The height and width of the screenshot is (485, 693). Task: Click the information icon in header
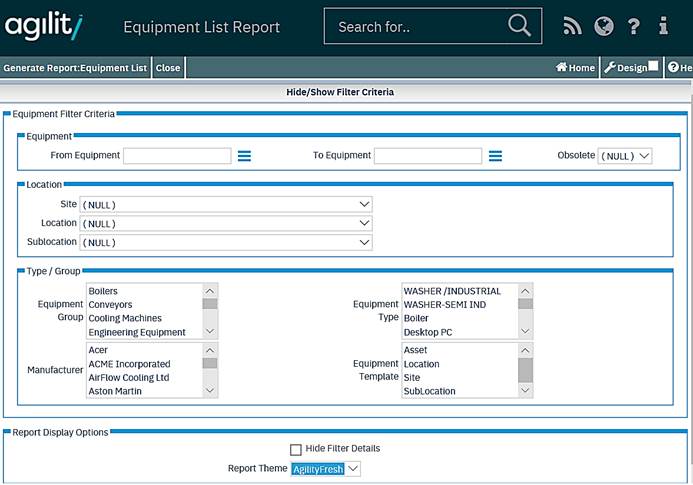(663, 27)
